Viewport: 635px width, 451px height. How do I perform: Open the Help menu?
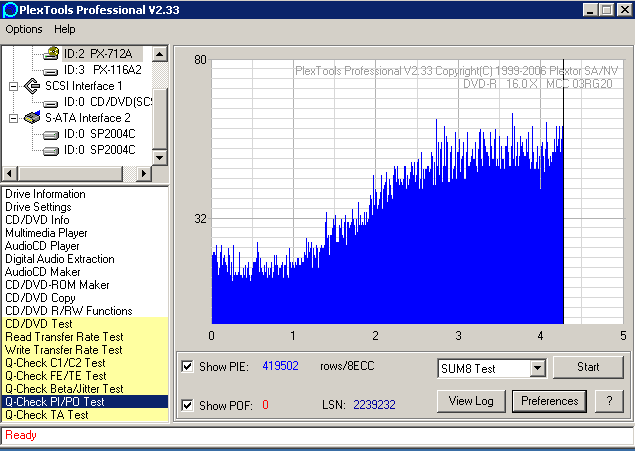point(65,29)
